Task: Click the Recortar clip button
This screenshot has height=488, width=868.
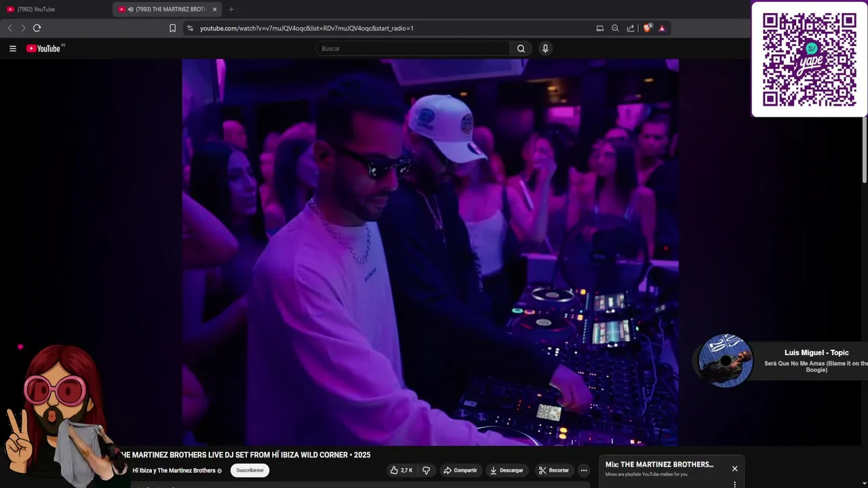Action: tap(553, 470)
